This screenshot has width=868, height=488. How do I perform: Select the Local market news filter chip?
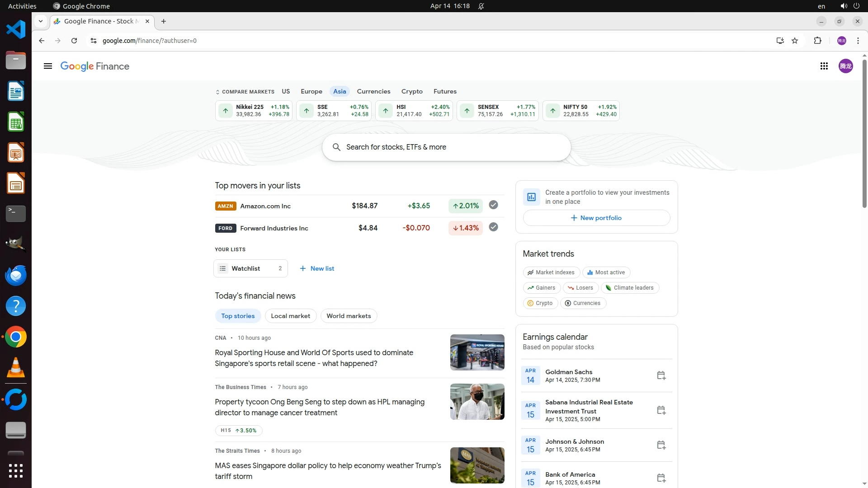pyautogui.click(x=290, y=316)
